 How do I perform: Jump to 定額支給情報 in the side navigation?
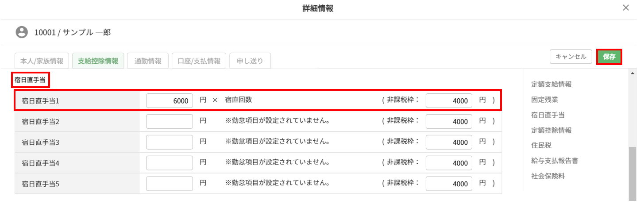click(x=551, y=84)
